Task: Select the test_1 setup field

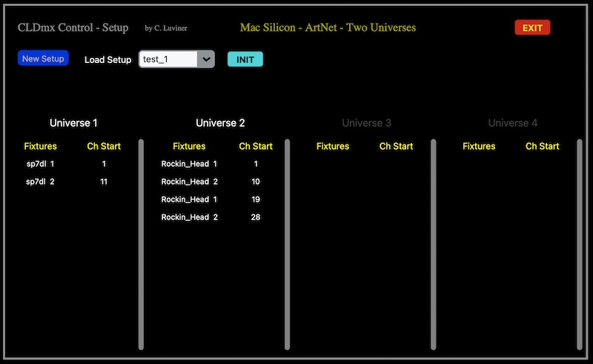Action: [x=168, y=59]
